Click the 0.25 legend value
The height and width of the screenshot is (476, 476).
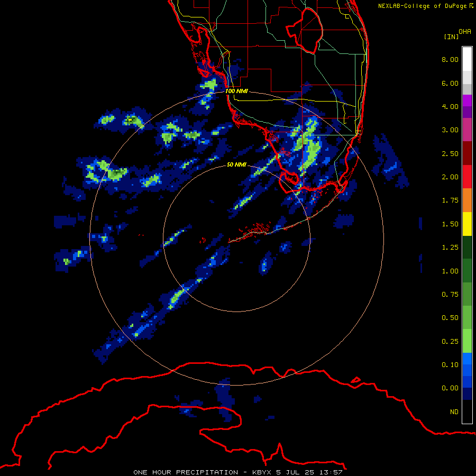[450, 342]
